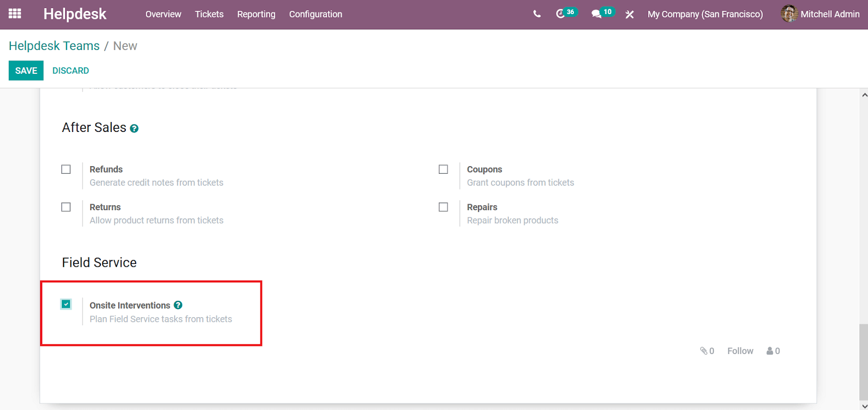868x410 pixels.
Task: Click the DISCARD button
Action: tap(71, 71)
